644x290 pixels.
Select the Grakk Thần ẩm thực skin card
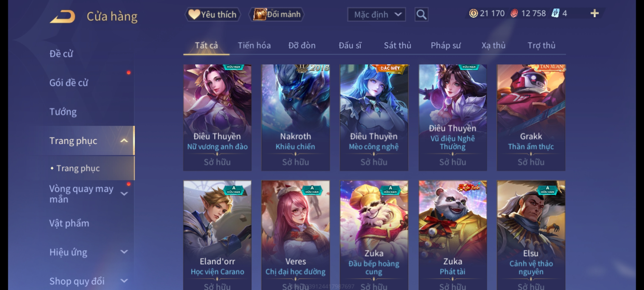pos(531,118)
